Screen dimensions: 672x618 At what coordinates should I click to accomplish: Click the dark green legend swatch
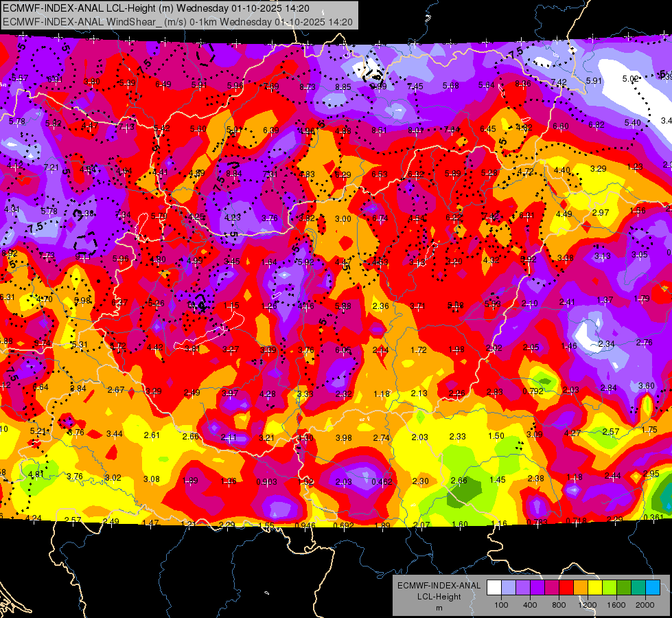point(624,588)
